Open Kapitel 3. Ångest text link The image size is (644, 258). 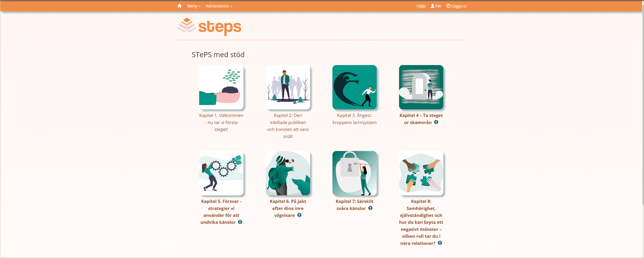[x=354, y=119]
